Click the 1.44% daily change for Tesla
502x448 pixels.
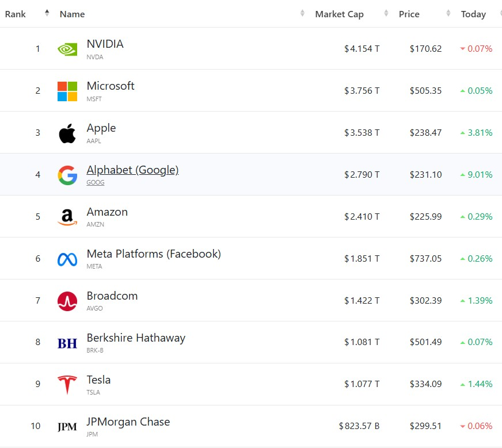(x=477, y=384)
